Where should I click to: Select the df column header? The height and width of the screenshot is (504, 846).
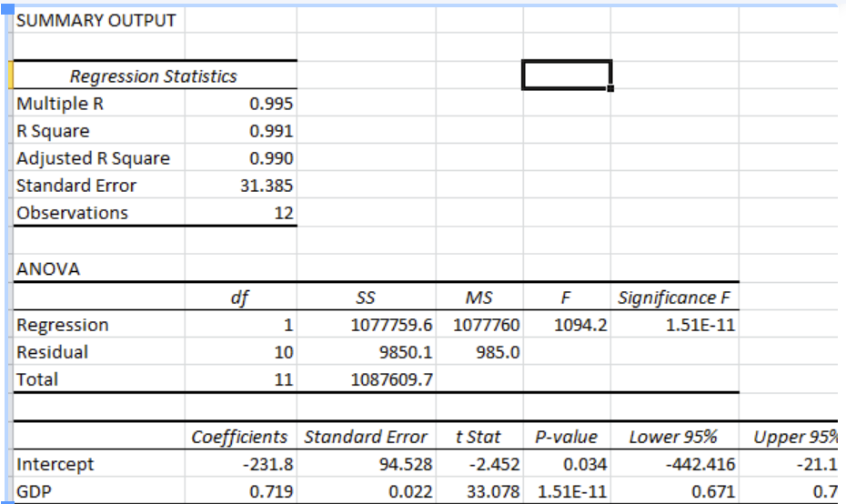[241, 297]
